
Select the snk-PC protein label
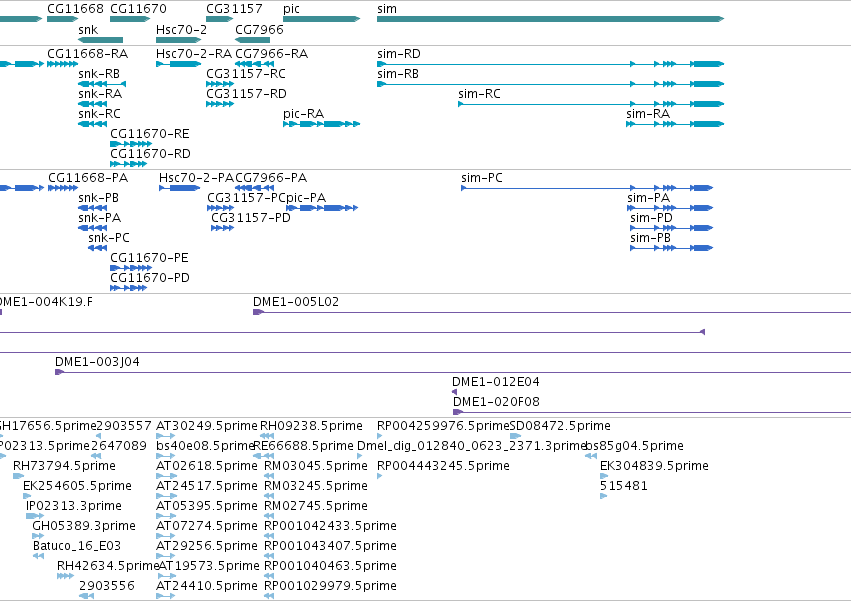(109, 238)
